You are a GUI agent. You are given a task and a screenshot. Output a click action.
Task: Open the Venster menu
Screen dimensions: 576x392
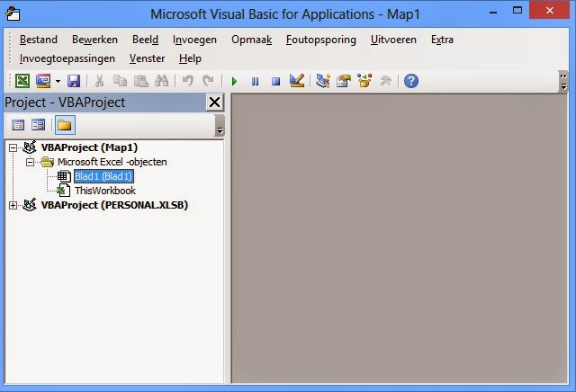147,58
